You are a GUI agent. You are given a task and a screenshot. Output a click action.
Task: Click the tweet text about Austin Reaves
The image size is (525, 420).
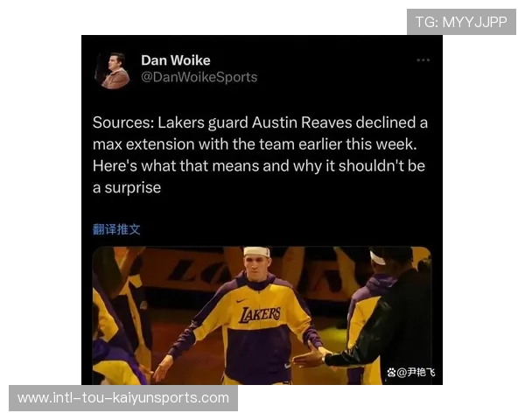260,155
